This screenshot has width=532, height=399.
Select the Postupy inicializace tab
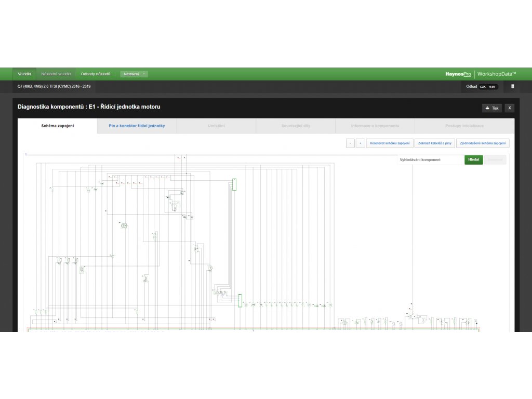click(464, 126)
